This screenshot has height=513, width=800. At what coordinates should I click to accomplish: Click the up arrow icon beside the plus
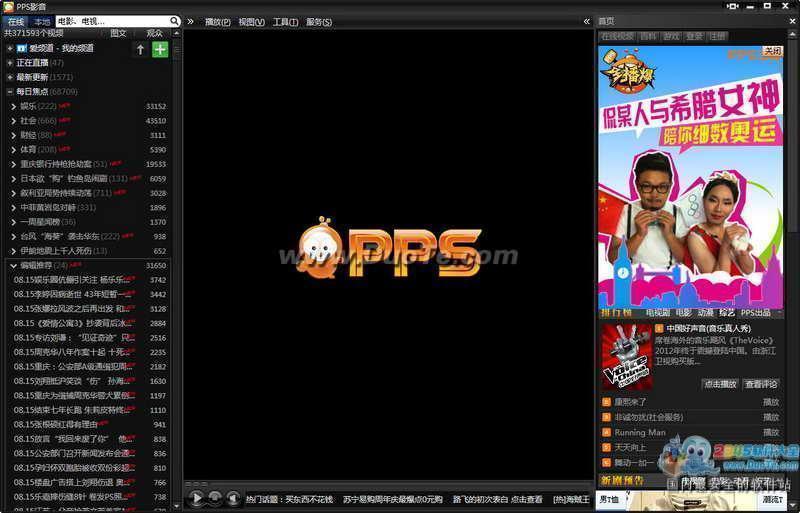tap(140, 49)
